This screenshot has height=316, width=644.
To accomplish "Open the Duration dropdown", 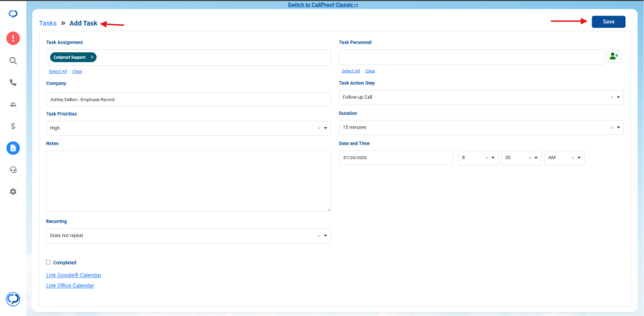I will pos(618,128).
